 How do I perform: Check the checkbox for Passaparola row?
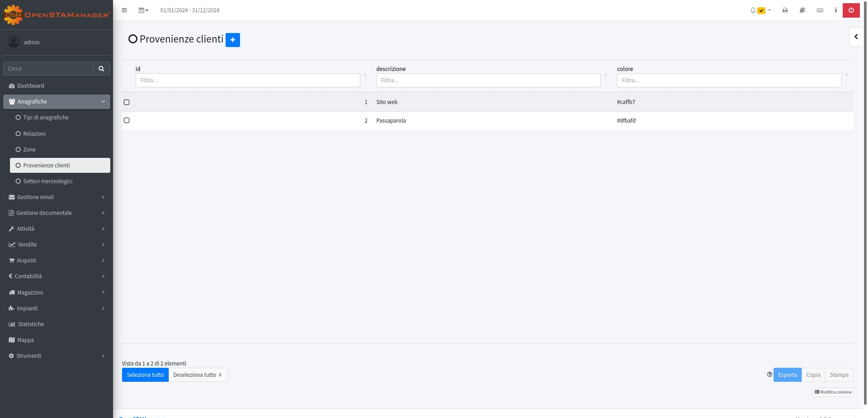coord(127,120)
